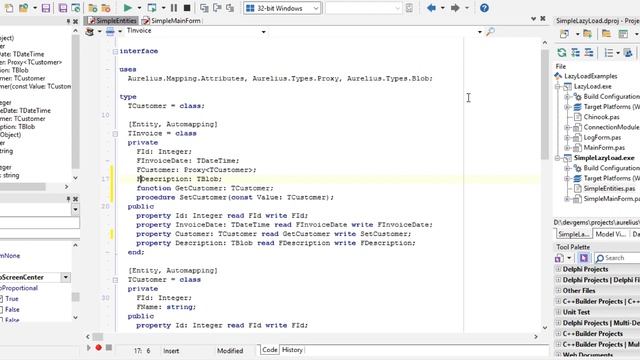This screenshot has width=640, height=360.
Task: Select SimpleEntities.pas in Project Manager
Action: coord(609,189)
